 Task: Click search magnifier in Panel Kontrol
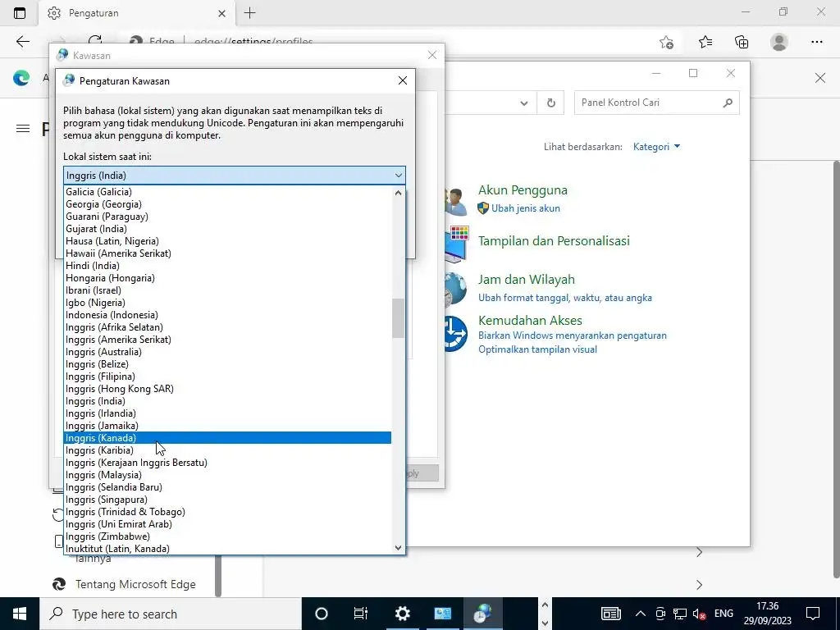point(727,103)
